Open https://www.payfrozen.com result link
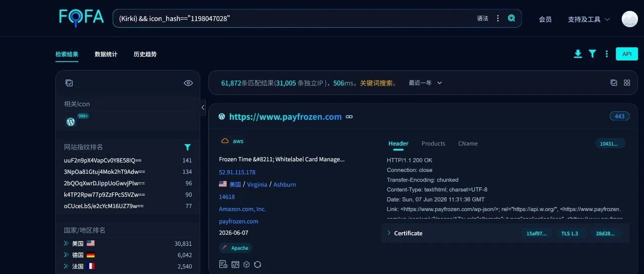 point(285,117)
